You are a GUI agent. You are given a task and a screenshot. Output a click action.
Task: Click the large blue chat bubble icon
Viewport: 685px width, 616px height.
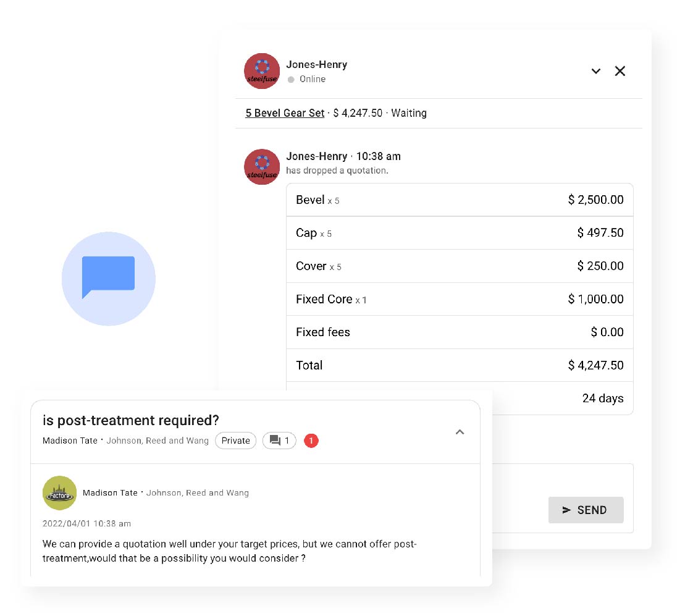(x=108, y=278)
